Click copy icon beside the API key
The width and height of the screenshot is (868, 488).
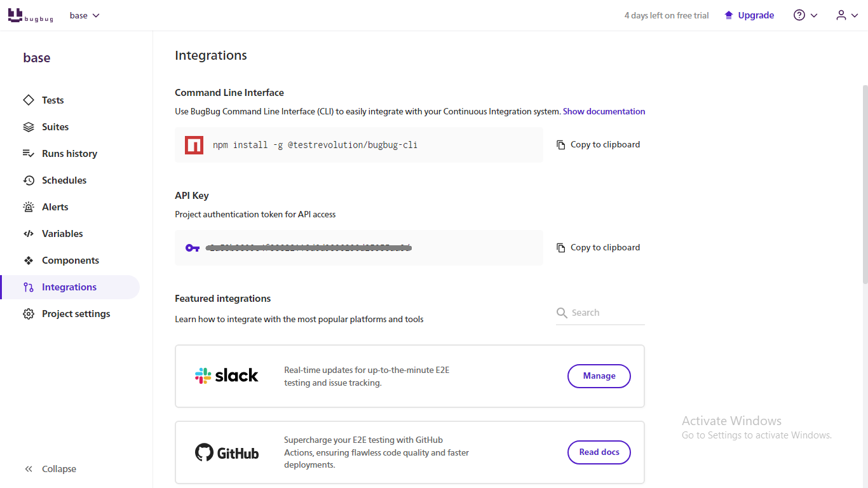561,248
